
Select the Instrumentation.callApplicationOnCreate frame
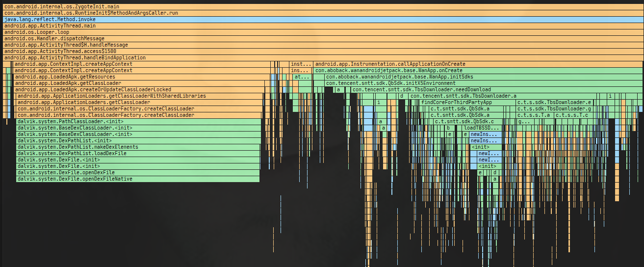[441, 64]
